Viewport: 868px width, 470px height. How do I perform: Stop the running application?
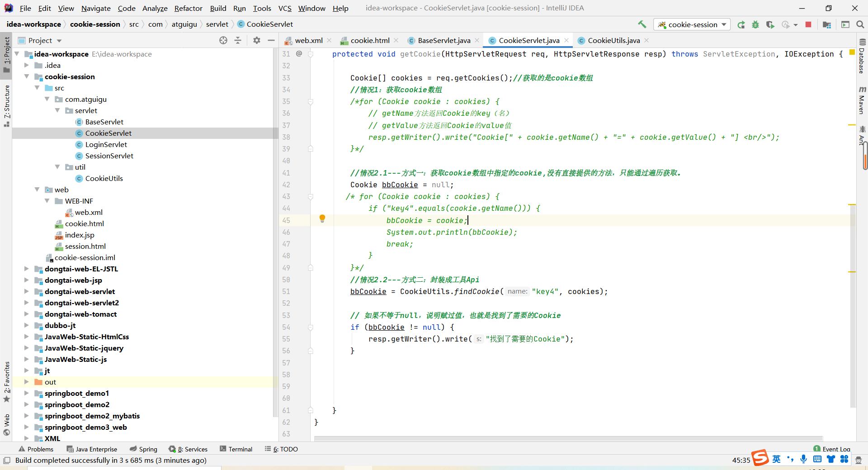coord(808,24)
